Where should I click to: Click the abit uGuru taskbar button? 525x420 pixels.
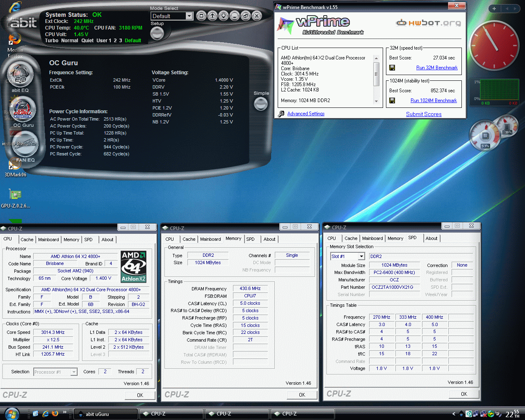point(107,414)
